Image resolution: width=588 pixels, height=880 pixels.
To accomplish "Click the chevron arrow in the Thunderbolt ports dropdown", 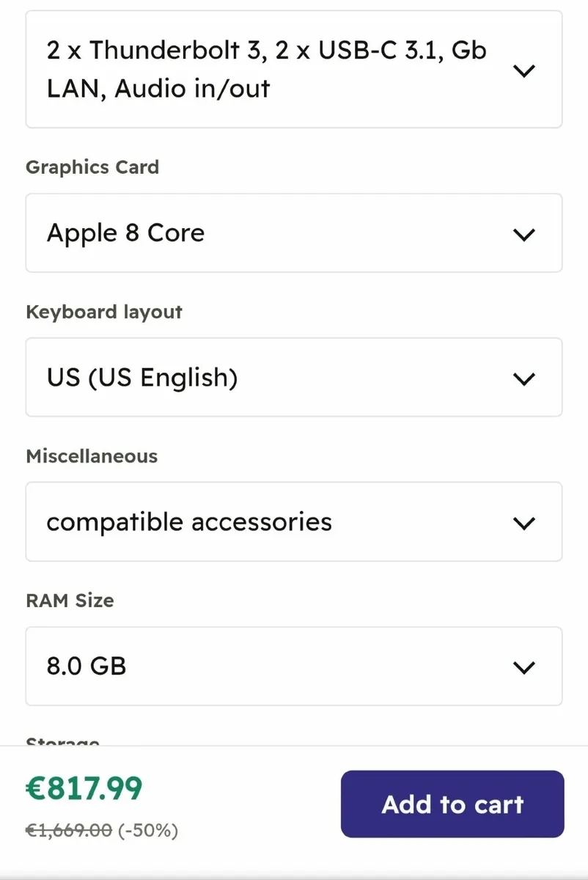I will [523, 71].
